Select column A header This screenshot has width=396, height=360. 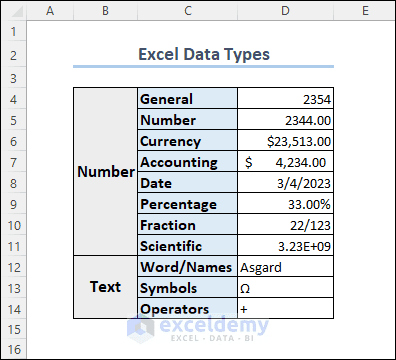point(50,11)
